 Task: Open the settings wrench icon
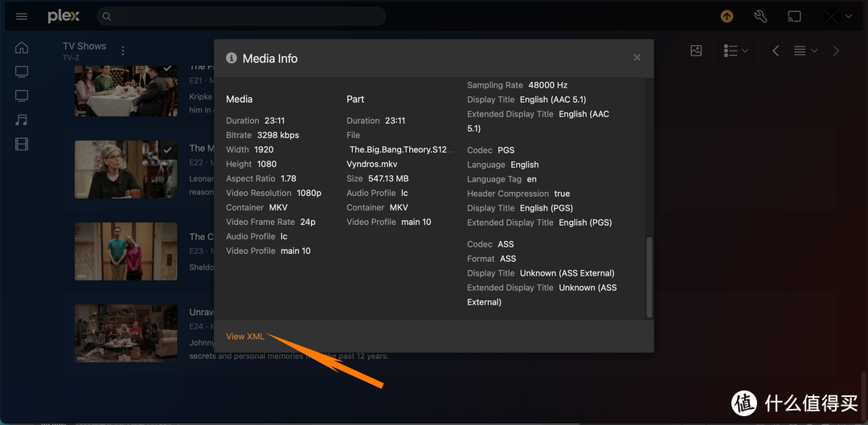click(x=760, y=17)
